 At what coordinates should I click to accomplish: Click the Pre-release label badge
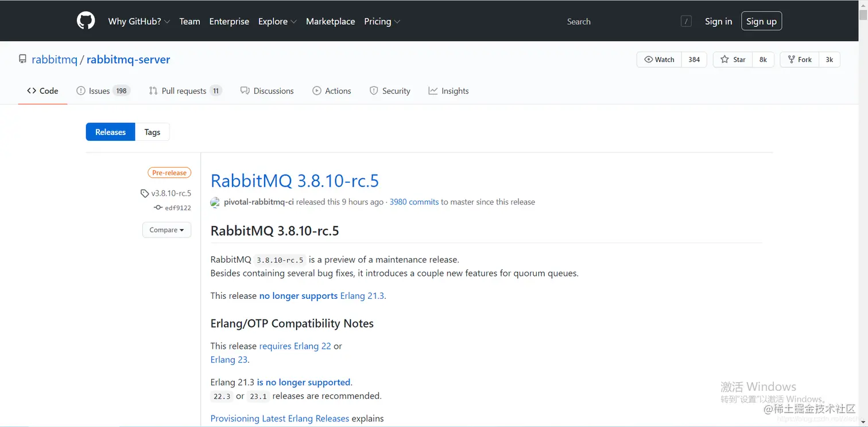169,172
